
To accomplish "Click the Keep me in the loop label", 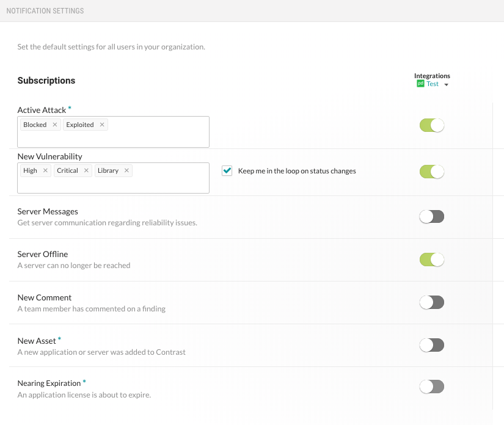I will (297, 171).
